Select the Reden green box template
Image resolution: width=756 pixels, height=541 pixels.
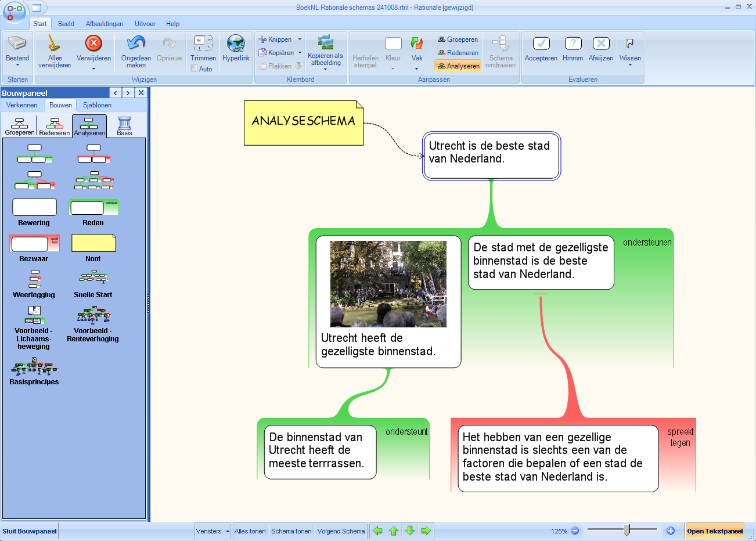tap(93, 207)
